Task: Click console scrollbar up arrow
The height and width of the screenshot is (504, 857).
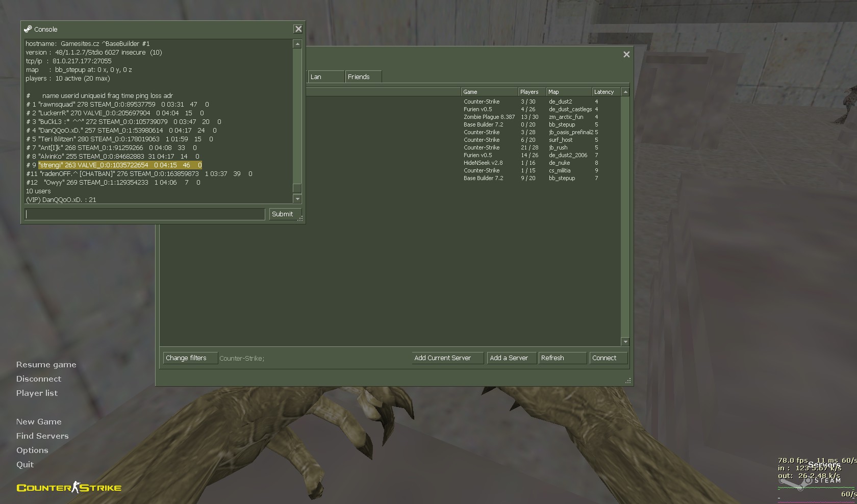Action: (297, 44)
